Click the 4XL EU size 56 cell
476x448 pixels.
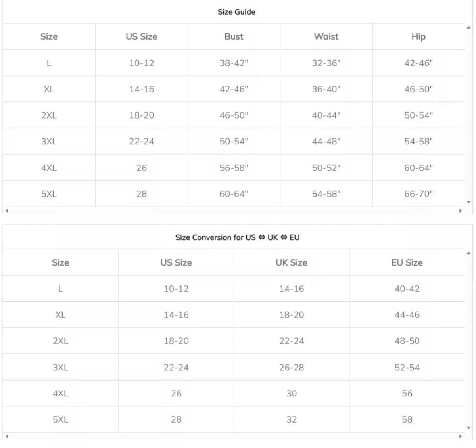[407, 393]
